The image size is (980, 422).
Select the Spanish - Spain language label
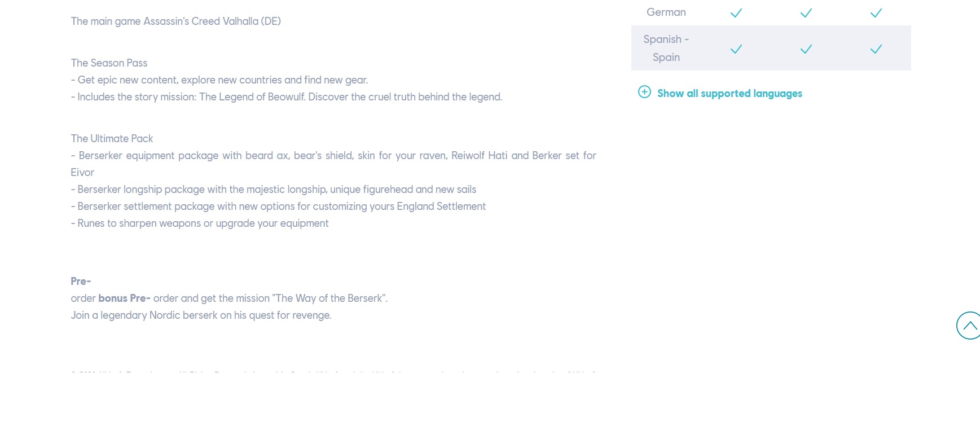click(666, 48)
